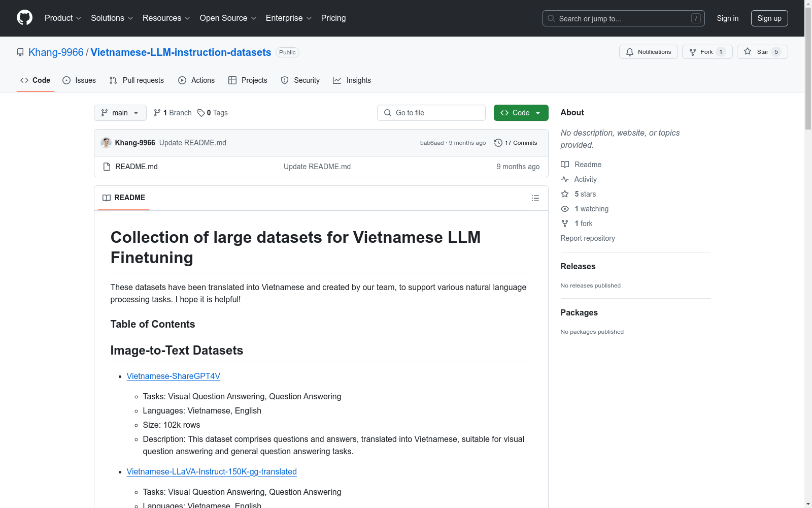This screenshot has width=812, height=508.
Task: Click the notifications bell icon
Action: pos(630,52)
